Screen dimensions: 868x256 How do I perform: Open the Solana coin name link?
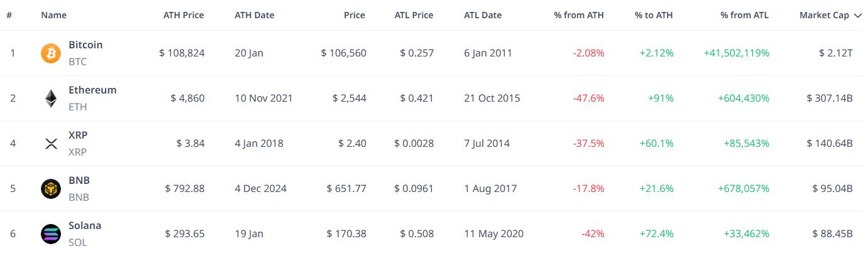85,226
